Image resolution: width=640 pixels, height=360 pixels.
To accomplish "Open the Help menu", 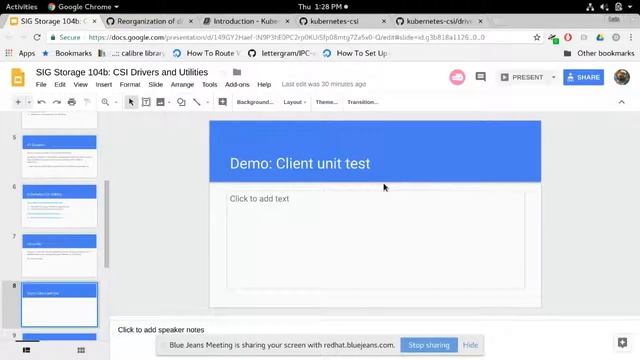I will [264, 84].
